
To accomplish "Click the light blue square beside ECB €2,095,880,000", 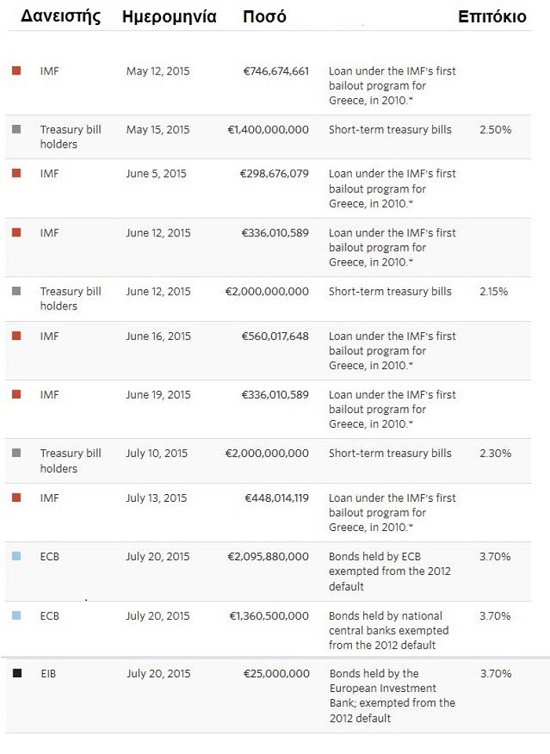I will click(x=16, y=556).
